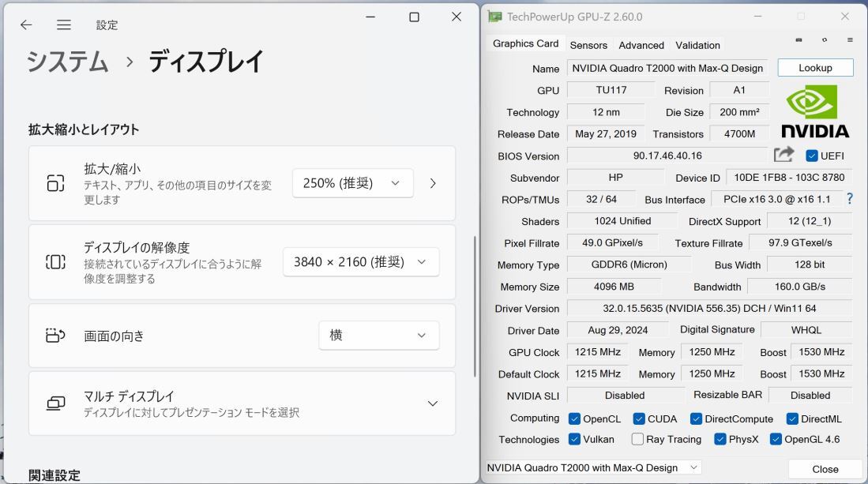Click the Driver Version field
The image size is (868, 484).
coord(709,308)
